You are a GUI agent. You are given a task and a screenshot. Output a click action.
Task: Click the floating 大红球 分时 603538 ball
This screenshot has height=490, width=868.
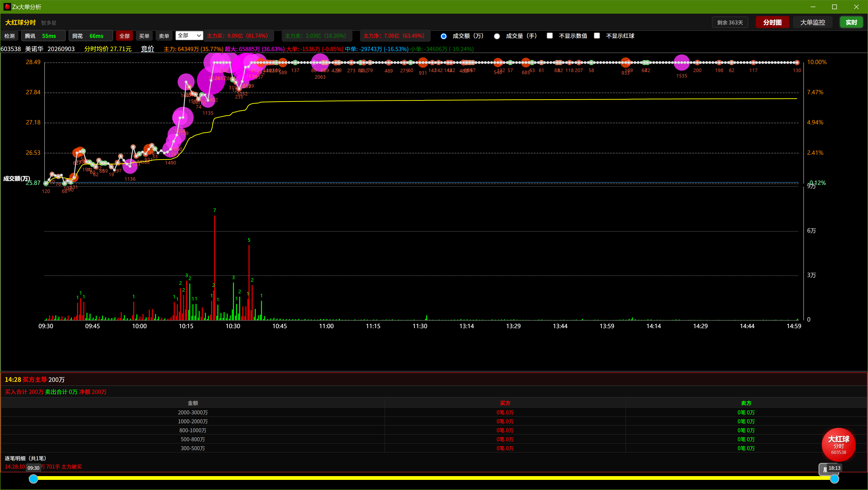click(838, 445)
